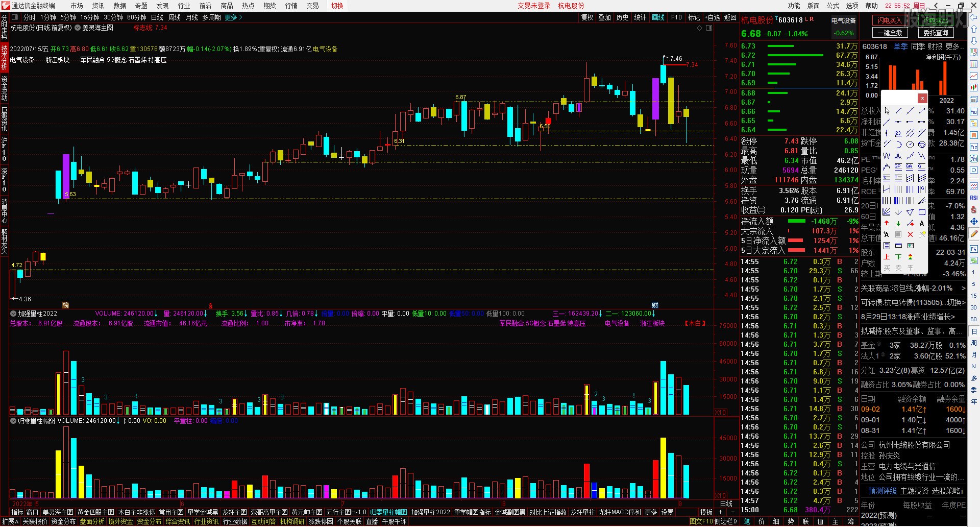
Task: Select the 龙杆MACD序列 indicator tab
Action: click(x=620, y=512)
